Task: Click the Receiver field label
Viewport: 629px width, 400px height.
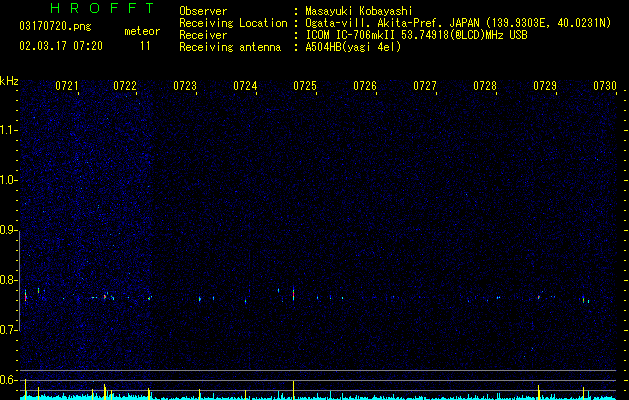Action: click(x=203, y=35)
